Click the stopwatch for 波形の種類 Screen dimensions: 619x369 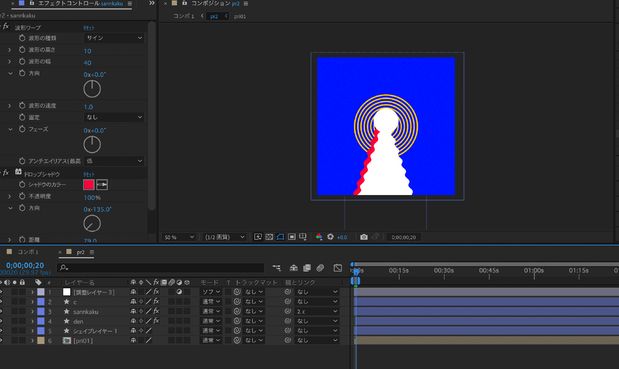22,38
